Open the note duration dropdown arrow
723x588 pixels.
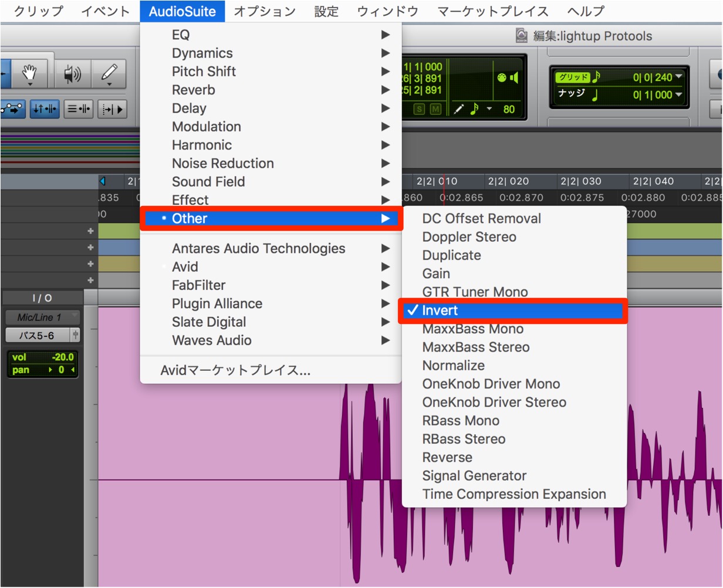click(x=489, y=109)
